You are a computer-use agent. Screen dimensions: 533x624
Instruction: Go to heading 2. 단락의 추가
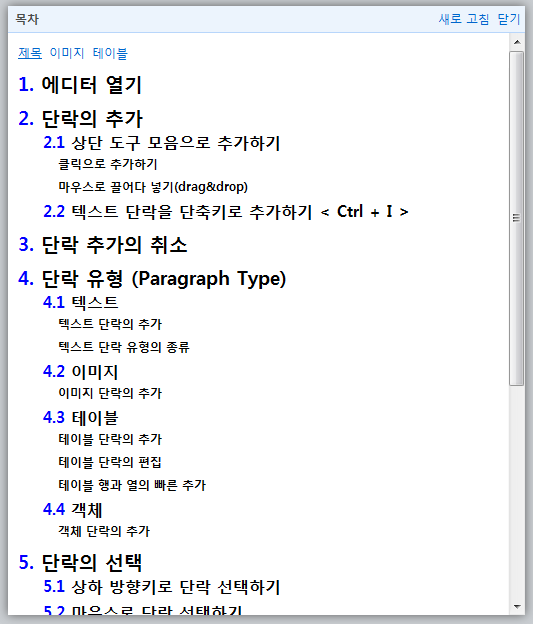[80, 119]
